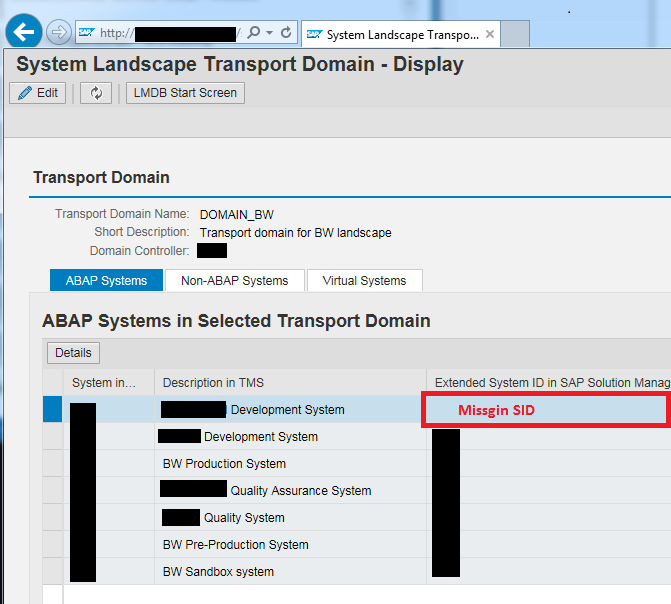671x604 pixels.
Task: Click the DOMAIN_BW transport domain name value
Action: [237, 214]
